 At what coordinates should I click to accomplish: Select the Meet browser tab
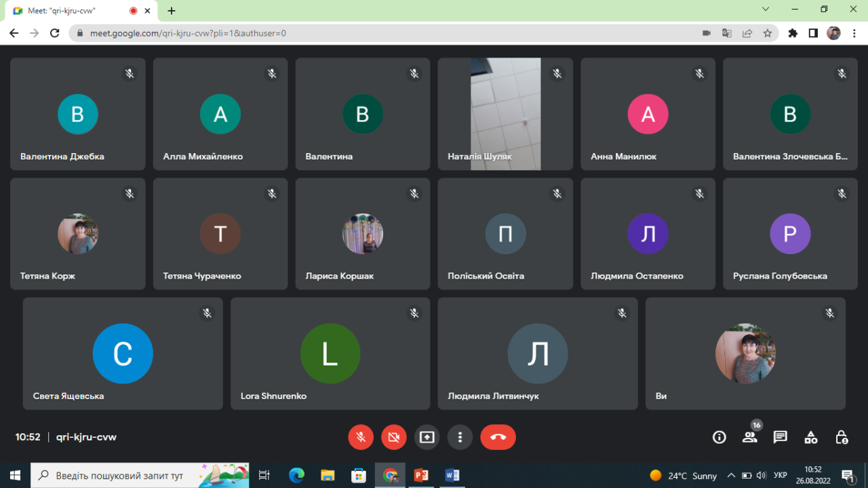point(80,11)
